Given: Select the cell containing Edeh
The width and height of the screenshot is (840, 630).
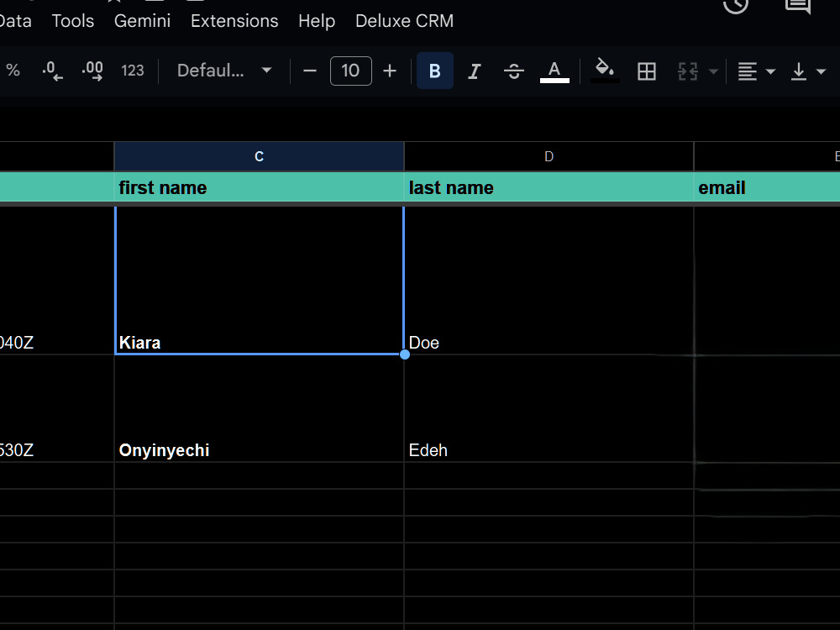Looking at the screenshot, I should (549, 408).
